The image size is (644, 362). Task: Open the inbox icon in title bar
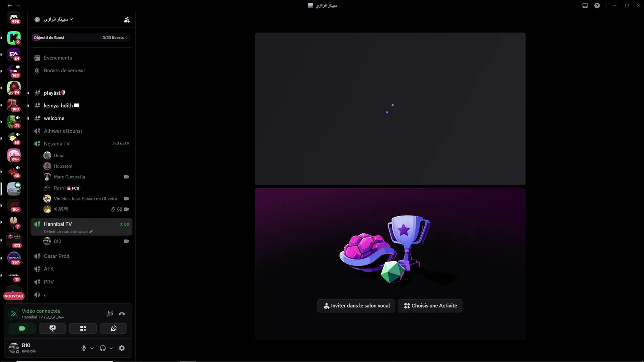[585, 5]
